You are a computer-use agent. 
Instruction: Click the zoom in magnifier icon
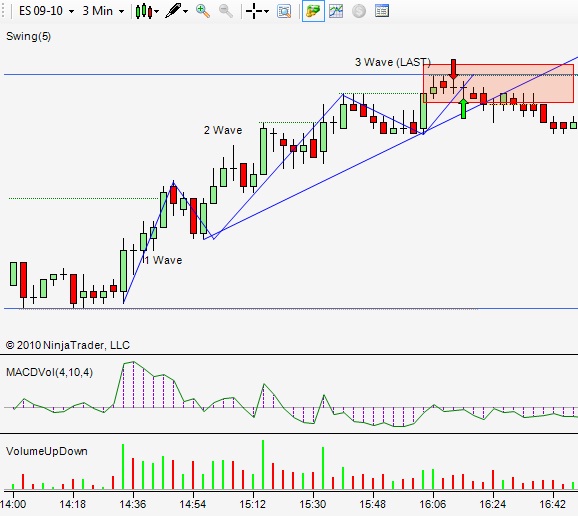[203, 11]
